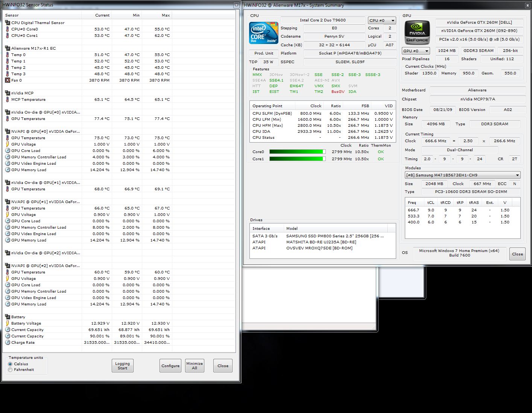Click lightning icon of GPU[#1] GPU Voltage
532x413 pixels.
click(x=8, y=214)
